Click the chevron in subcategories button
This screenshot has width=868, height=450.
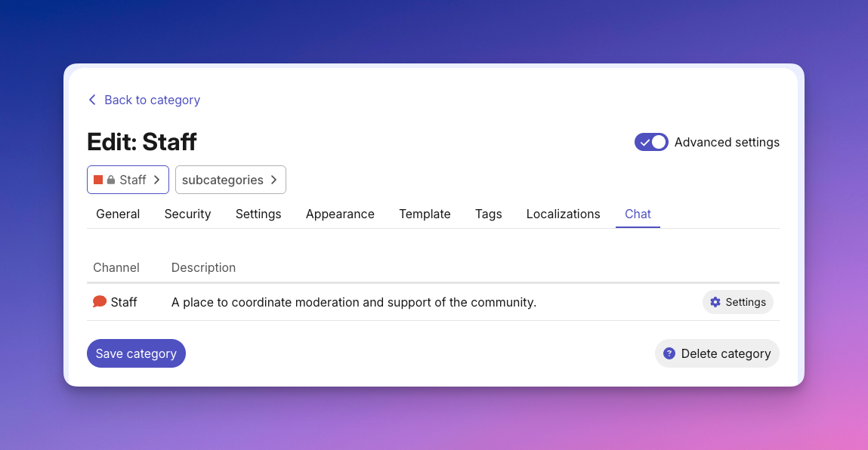(x=273, y=180)
